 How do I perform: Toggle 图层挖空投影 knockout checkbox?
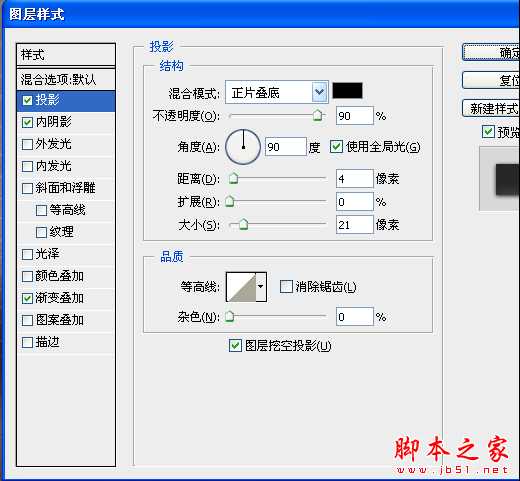[x=235, y=346]
